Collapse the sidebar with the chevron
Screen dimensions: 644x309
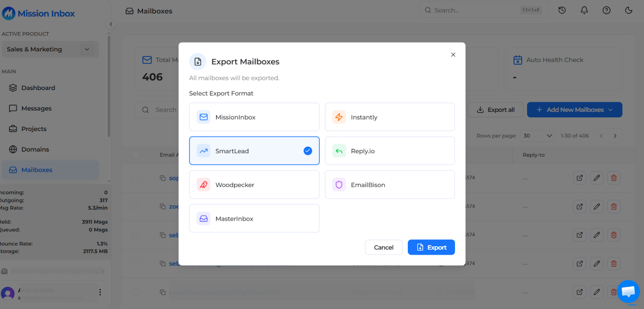click(x=111, y=24)
